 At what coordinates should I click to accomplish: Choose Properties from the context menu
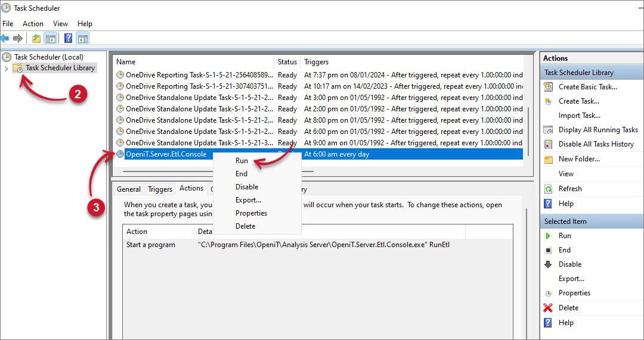252,213
